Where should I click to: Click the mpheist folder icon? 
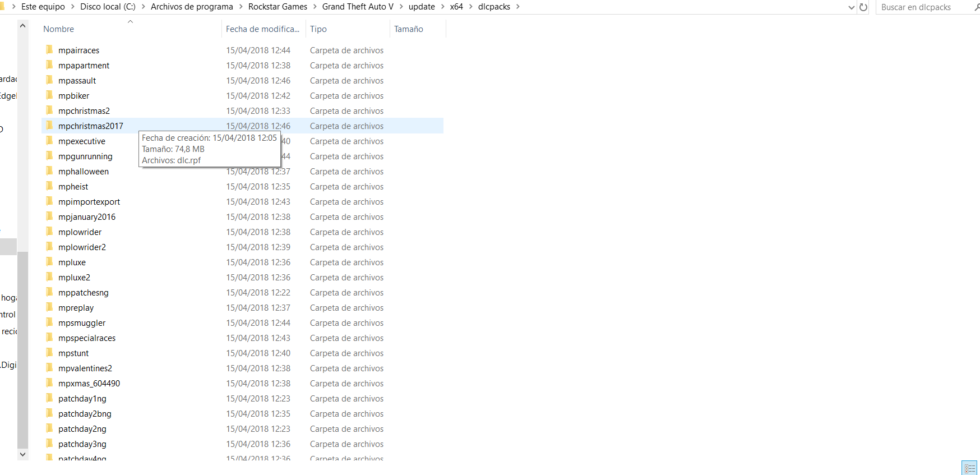point(49,186)
